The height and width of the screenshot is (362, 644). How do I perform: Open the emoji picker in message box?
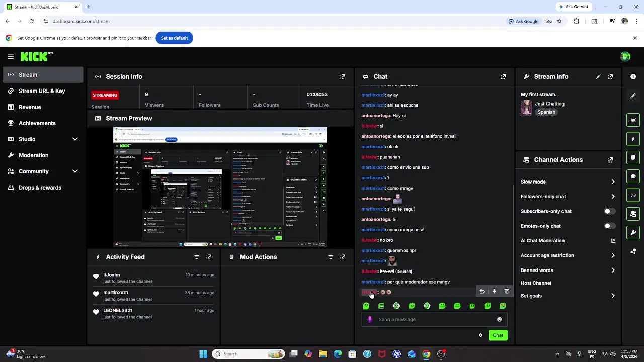click(x=499, y=319)
